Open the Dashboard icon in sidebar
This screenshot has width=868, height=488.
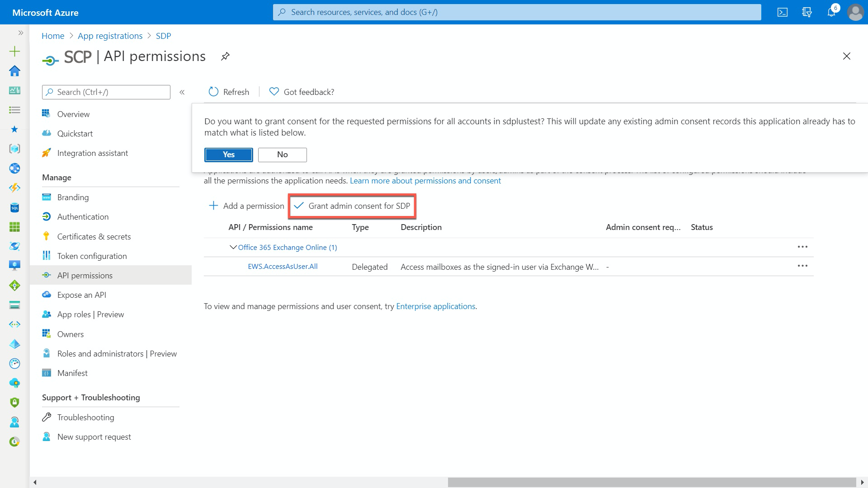pyautogui.click(x=14, y=90)
